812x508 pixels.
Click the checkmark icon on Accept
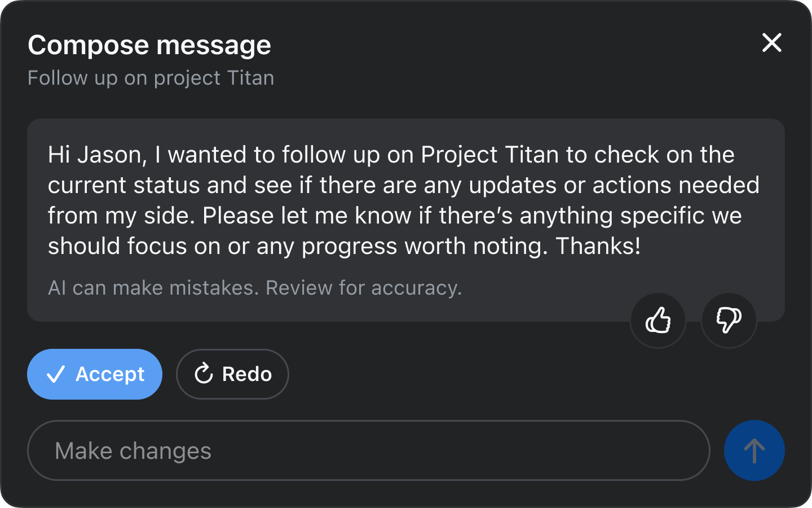(56, 374)
